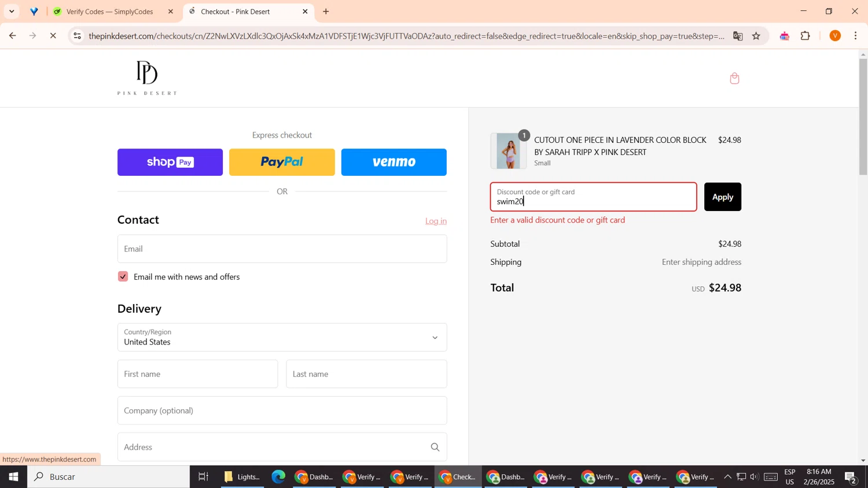Change the ESP US input language

pos(790,477)
